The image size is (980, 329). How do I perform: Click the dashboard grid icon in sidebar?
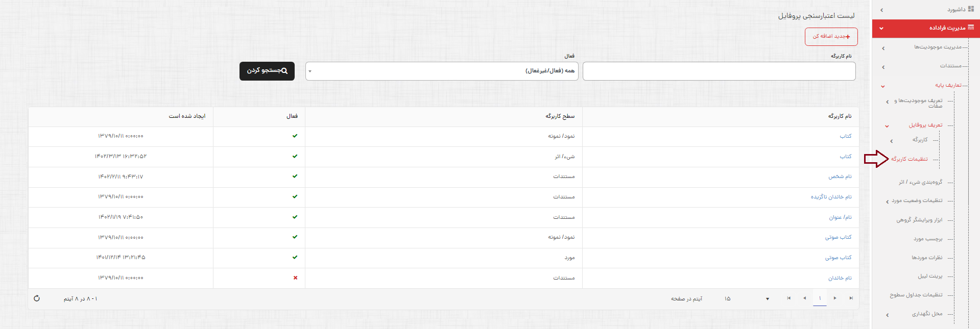[971, 9]
